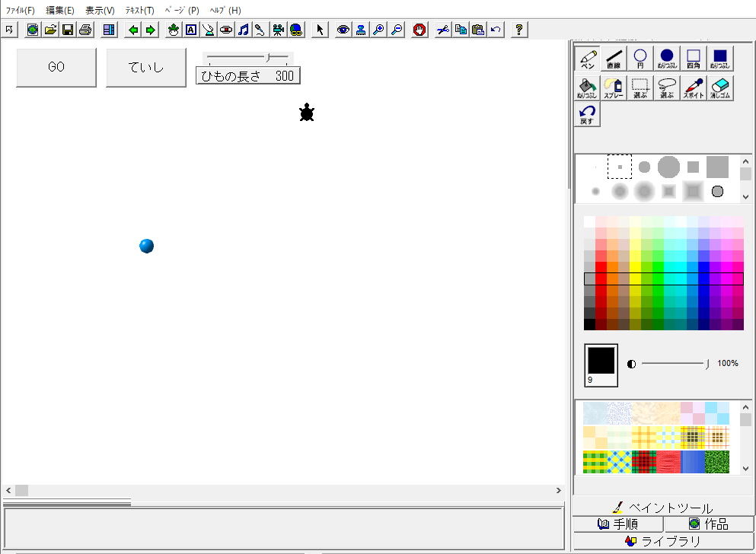Select the filled circle shape tool

tap(667, 59)
